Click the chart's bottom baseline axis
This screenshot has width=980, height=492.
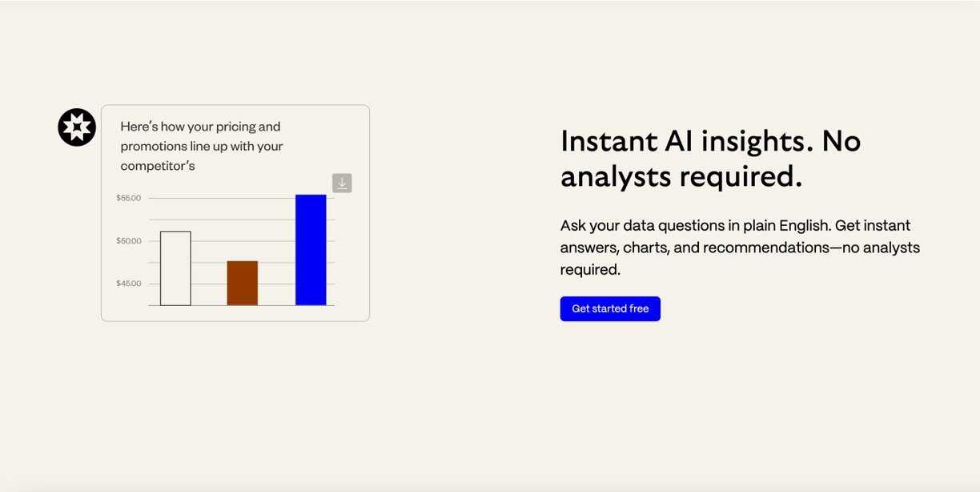pyautogui.click(x=241, y=305)
